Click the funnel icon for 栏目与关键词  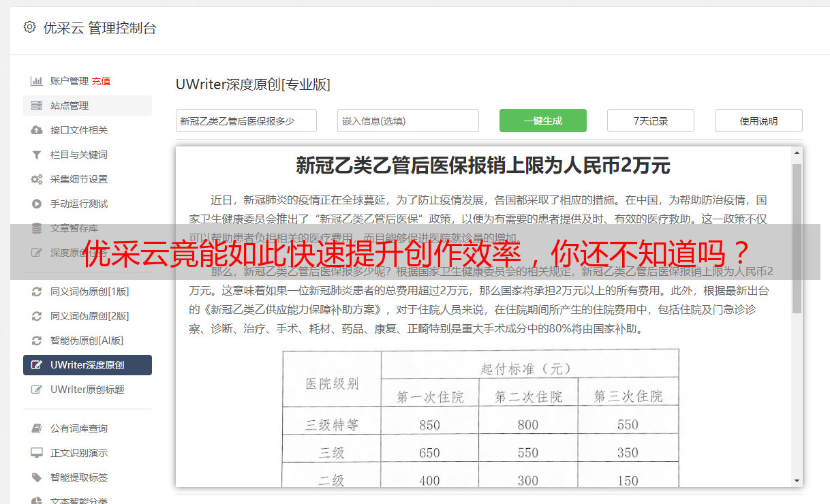[37, 155]
